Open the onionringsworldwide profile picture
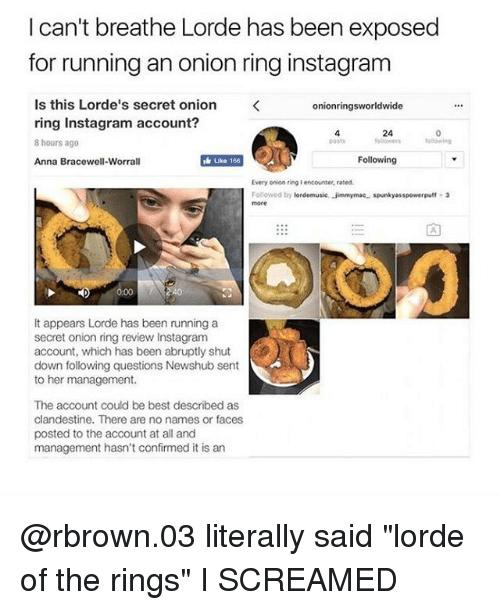The height and width of the screenshot is (610, 500). (x=275, y=149)
